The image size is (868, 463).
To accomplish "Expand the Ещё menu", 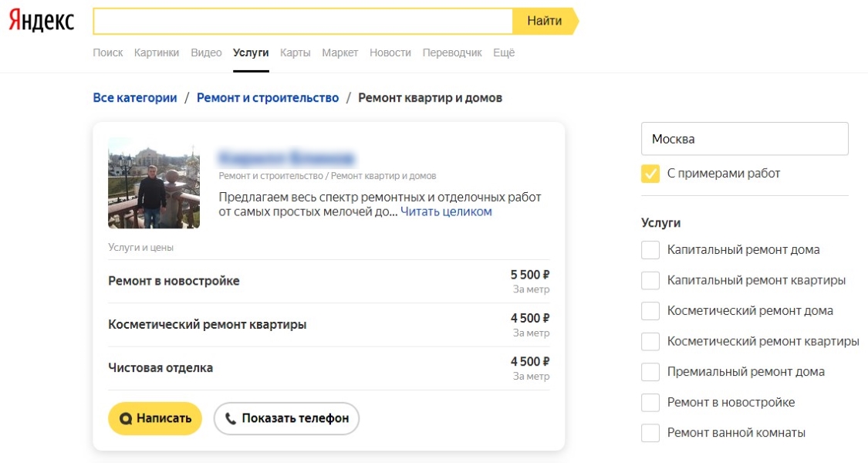I will pos(504,52).
